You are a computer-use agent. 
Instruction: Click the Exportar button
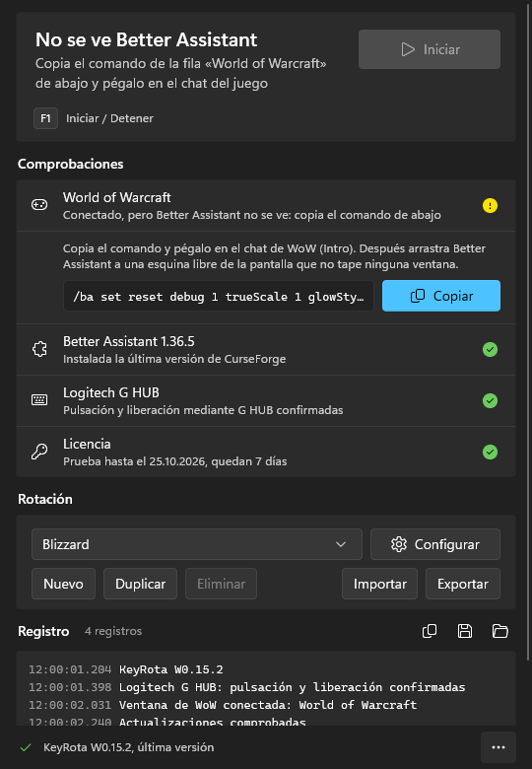coord(463,584)
